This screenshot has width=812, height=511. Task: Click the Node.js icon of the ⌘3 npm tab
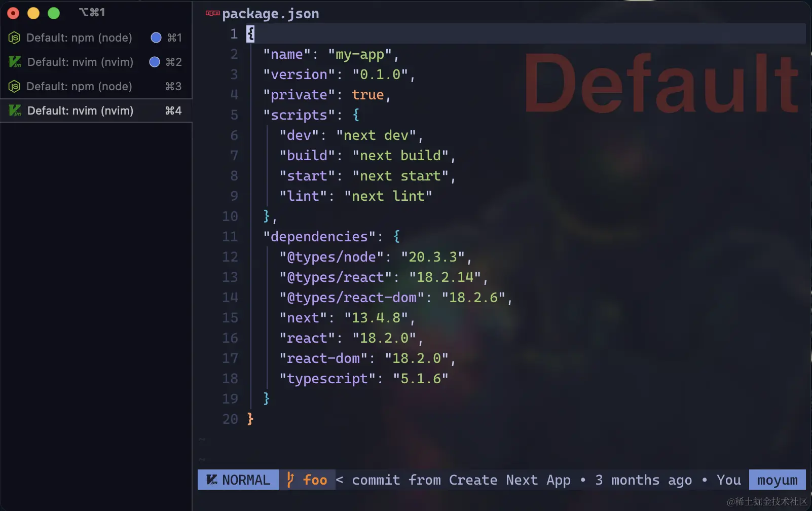(x=14, y=86)
